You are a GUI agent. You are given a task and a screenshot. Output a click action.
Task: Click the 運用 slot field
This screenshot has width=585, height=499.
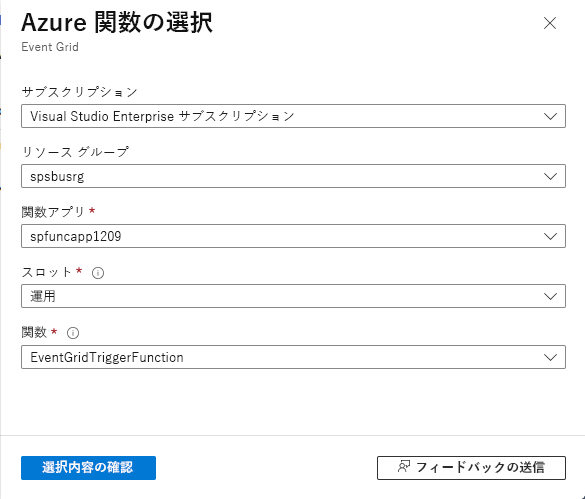[293, 296]
